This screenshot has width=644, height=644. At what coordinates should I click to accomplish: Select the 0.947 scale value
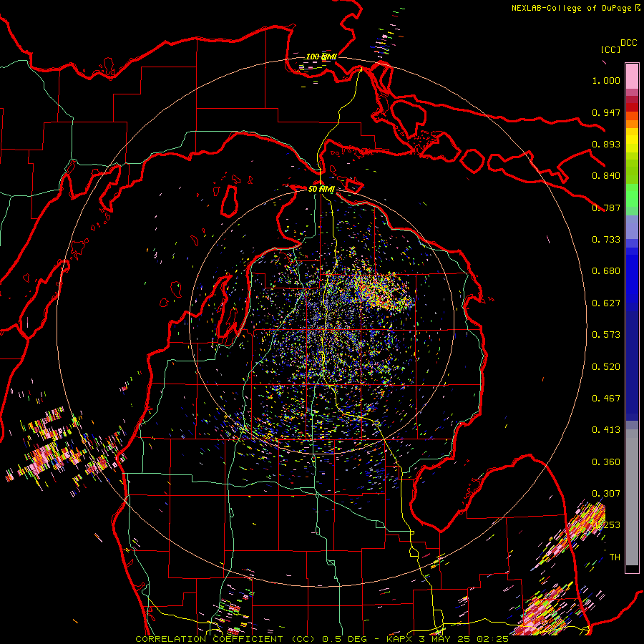606,112
